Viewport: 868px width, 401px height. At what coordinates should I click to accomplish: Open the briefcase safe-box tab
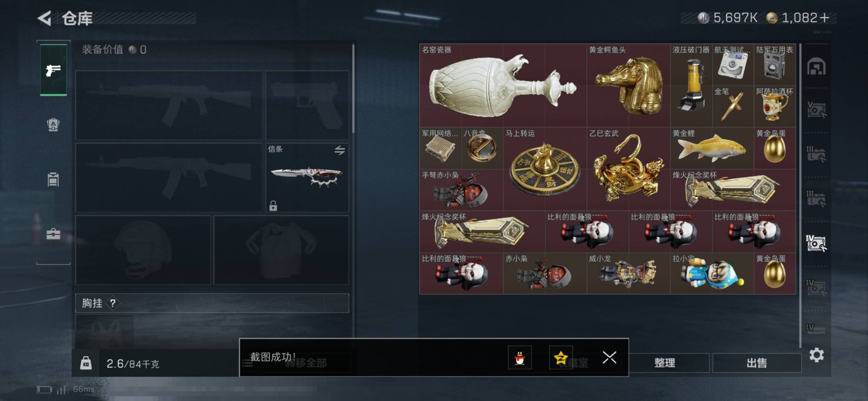(x=53, y=234)
